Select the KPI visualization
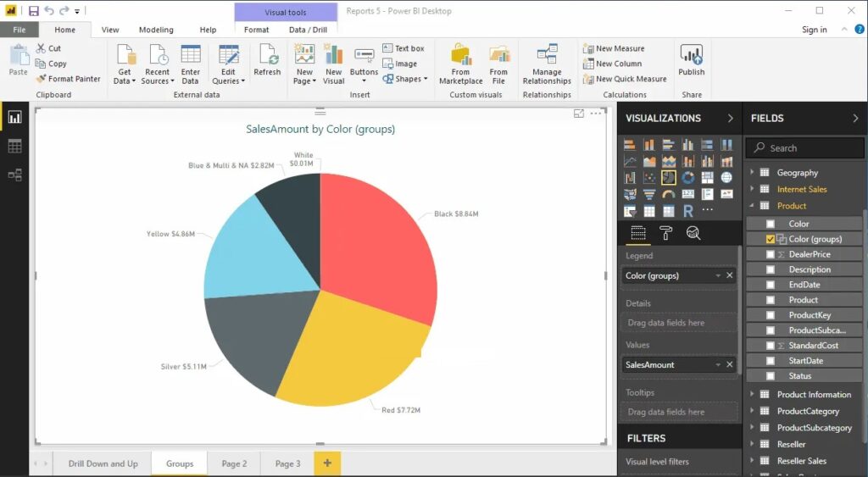 pos(726,194)
